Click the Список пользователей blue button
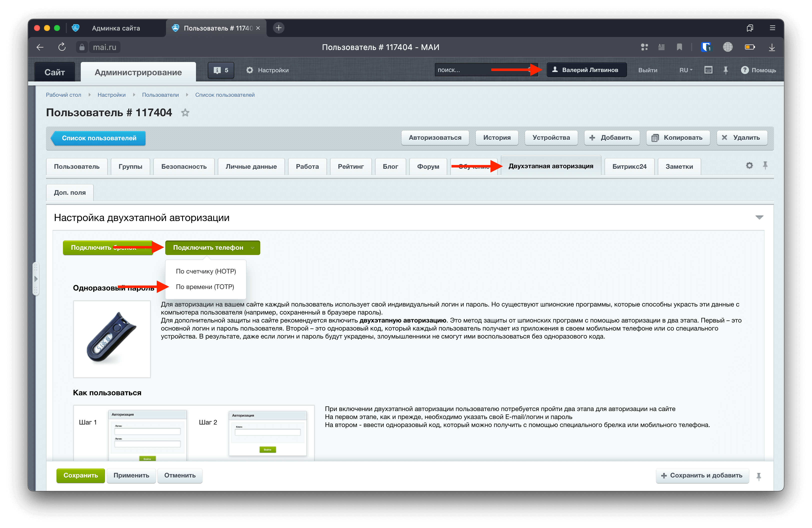The width and height of the screenshot is (812, 528). click(98, 138)
